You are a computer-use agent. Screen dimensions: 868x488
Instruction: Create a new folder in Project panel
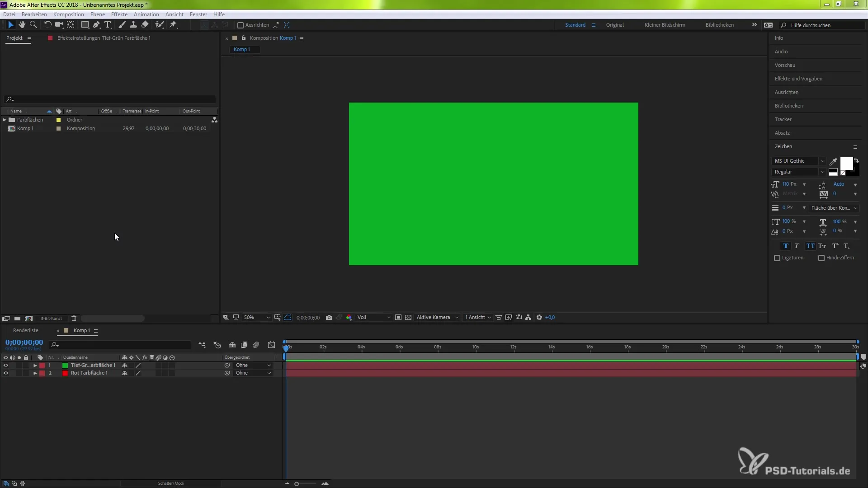click(17, 319)
